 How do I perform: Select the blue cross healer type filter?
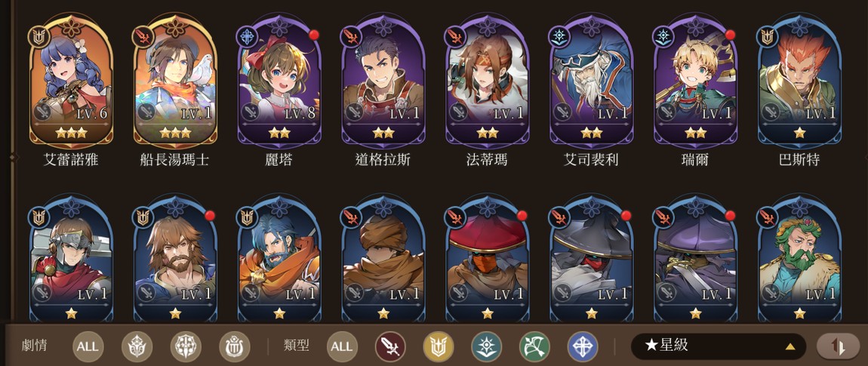click(583, 346)
